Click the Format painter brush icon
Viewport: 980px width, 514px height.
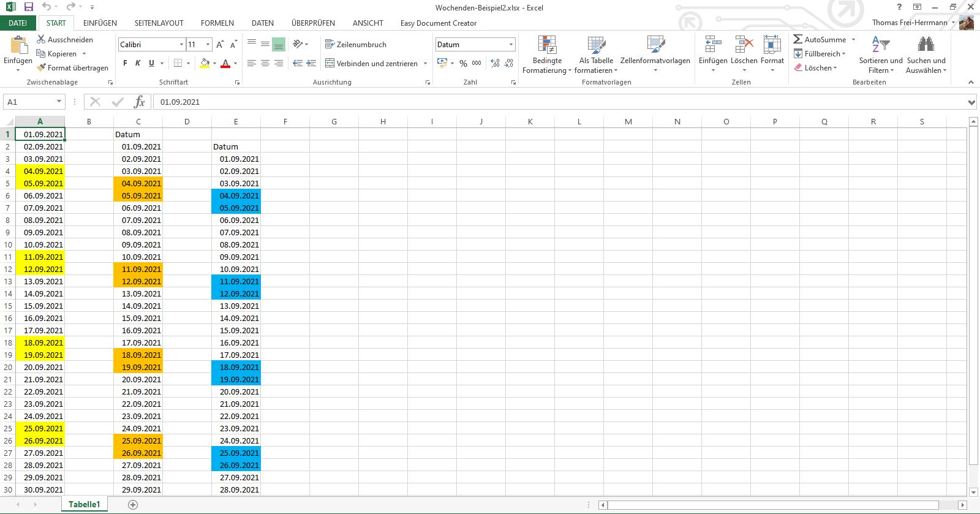click(41, 68)
